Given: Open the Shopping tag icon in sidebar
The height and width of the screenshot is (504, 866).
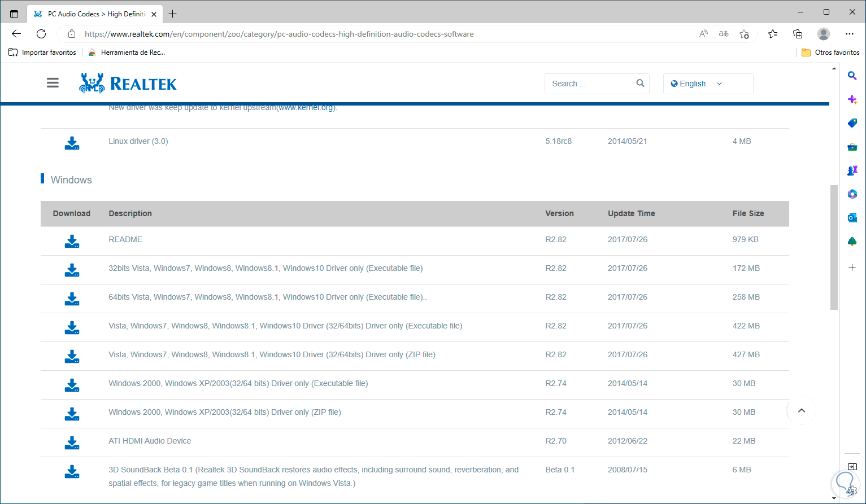Looking at the screenshot, I should 852,123.
